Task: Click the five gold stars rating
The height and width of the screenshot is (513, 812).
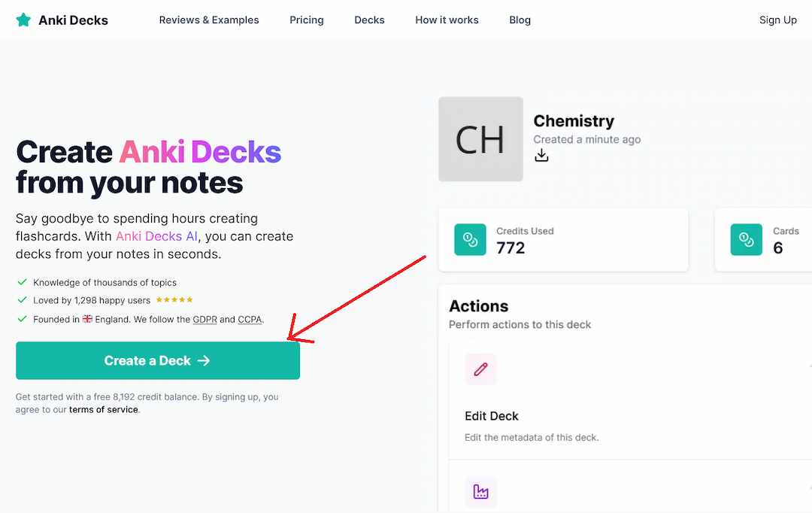Action: [x=174, y=299]
